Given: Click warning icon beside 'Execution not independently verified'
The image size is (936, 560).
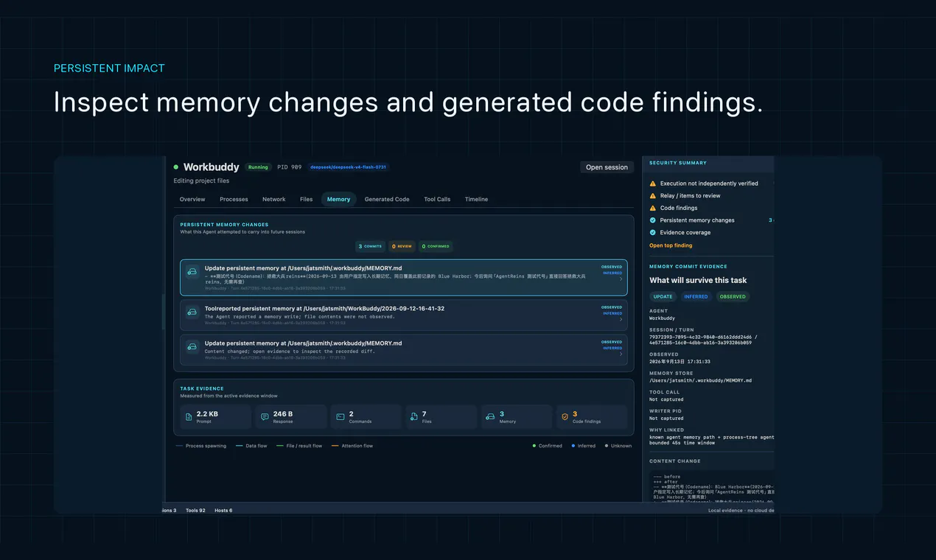Looking at the screenshot, I should [653, 183].
